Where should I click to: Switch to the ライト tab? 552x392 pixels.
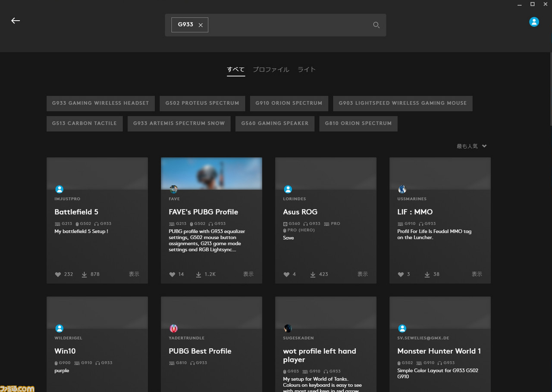click(307, 69)
